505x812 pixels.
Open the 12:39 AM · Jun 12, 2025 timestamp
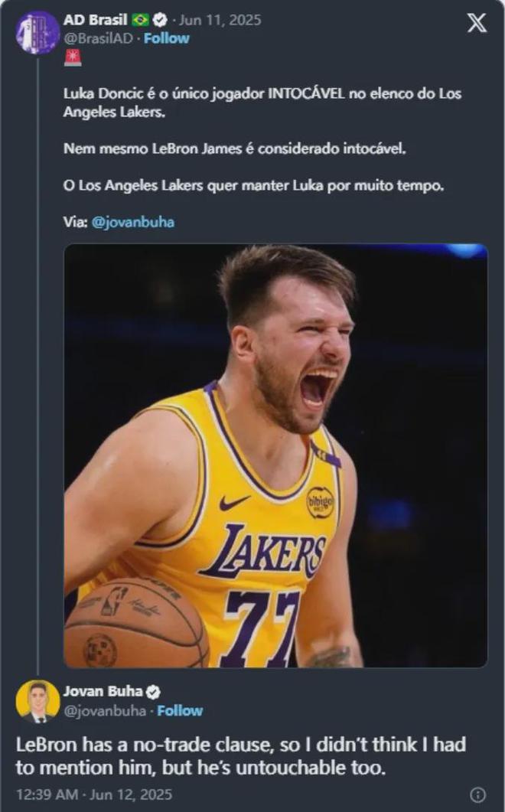(x=94, y=794)
